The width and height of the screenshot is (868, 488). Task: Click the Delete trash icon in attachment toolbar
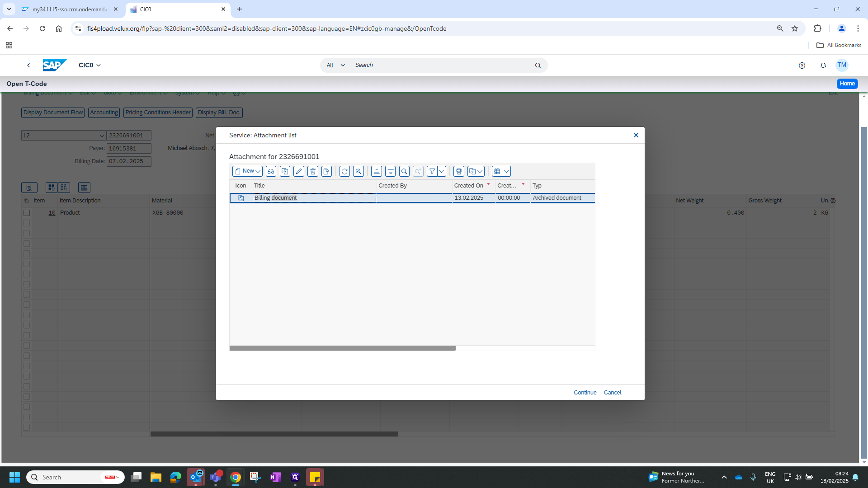point(313,171)
